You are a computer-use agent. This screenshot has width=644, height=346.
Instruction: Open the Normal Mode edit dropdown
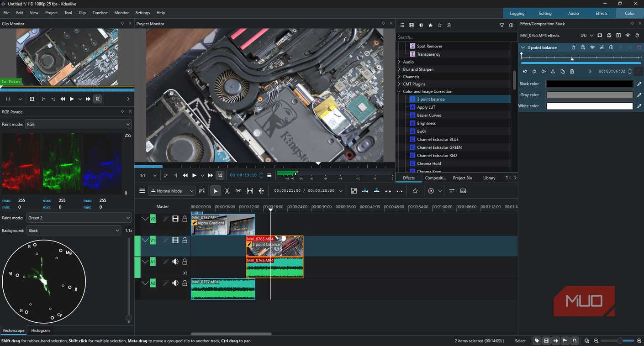[x=173, y=191]
